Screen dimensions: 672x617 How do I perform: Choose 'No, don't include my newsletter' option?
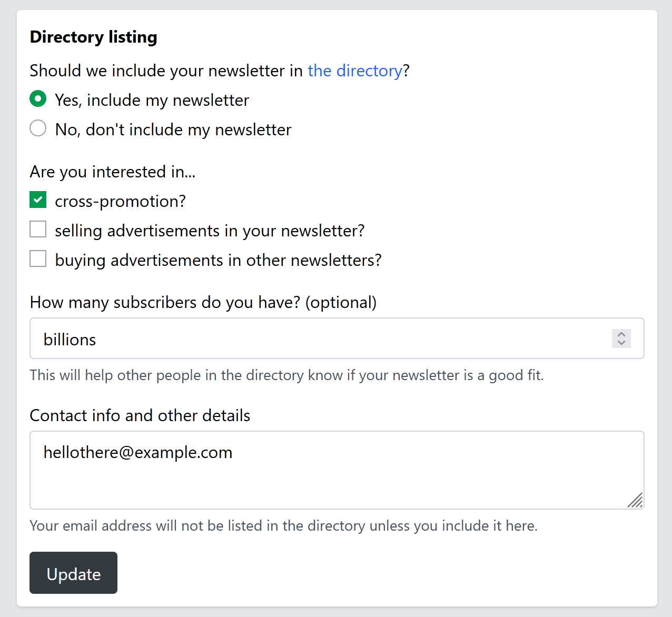pos(38,128)
